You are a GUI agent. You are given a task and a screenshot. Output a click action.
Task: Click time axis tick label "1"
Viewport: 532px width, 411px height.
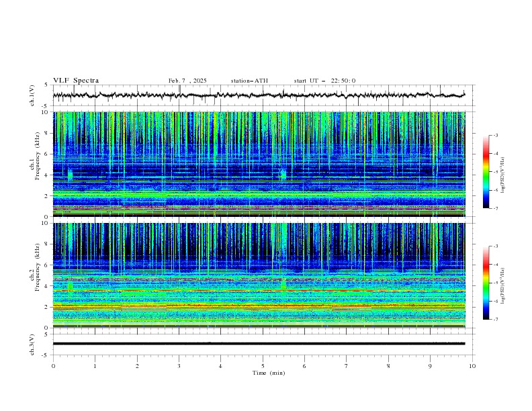pyautogui.click(x=95, y=366)
